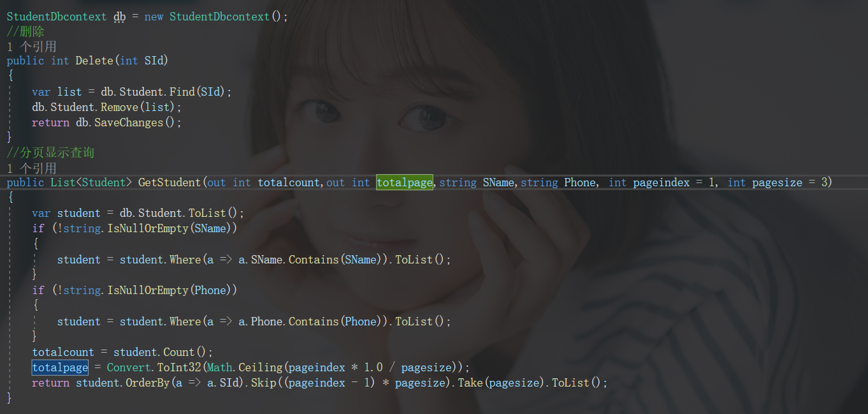Click the db variable in the 'new StudentDbcontext()' line

119,17
